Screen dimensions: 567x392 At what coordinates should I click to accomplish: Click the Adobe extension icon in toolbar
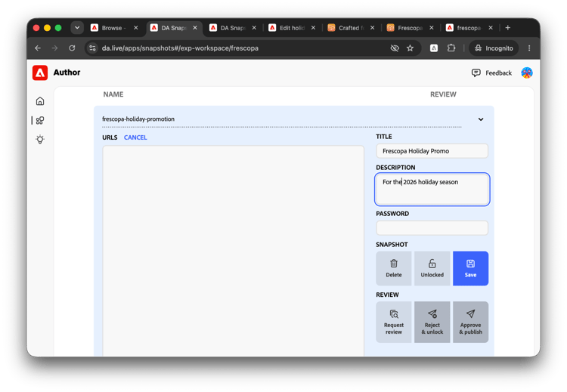click(434, 48)
